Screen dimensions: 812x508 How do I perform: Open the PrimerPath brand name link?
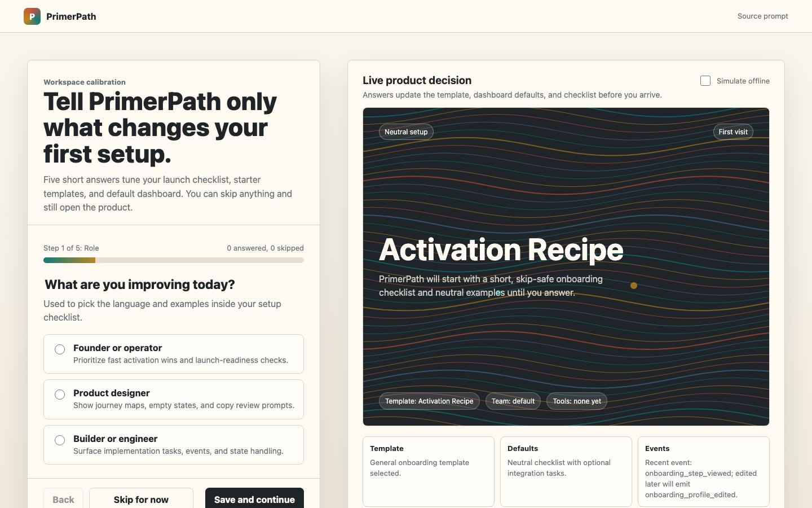coord(71,16)
